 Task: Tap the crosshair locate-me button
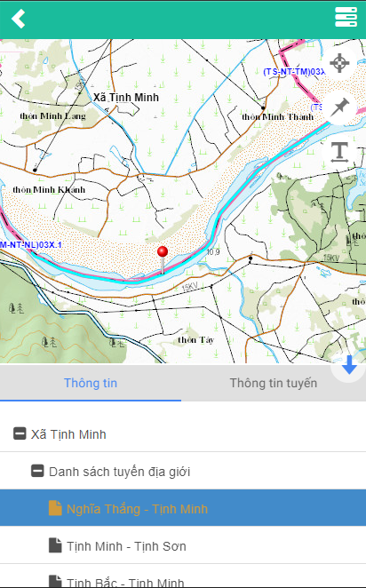pos(339,63)
